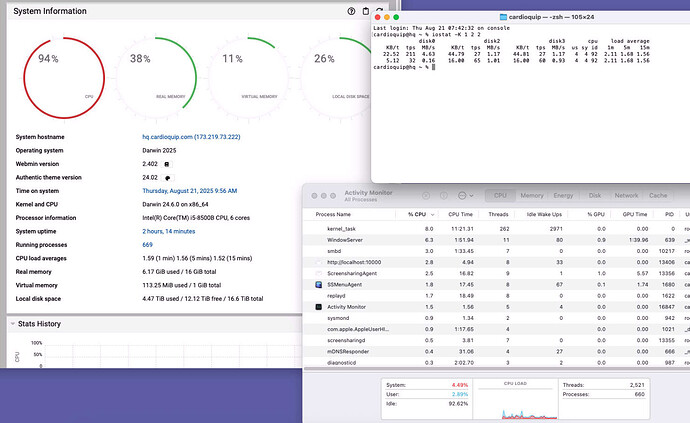690x423 pixels.
Task: Click Activity Monitor process row icon
Action: 319,307
